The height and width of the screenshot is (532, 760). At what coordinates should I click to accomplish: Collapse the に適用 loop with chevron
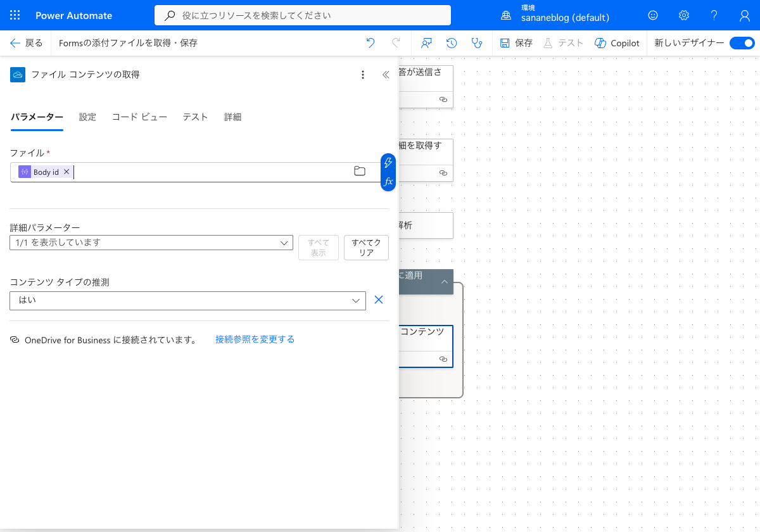[x=445, y=282]
